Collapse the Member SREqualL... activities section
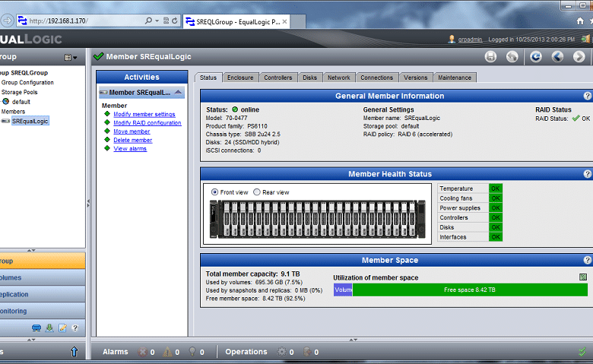The width and height of the screenshot is (593, 364). (x=178, y=92)
